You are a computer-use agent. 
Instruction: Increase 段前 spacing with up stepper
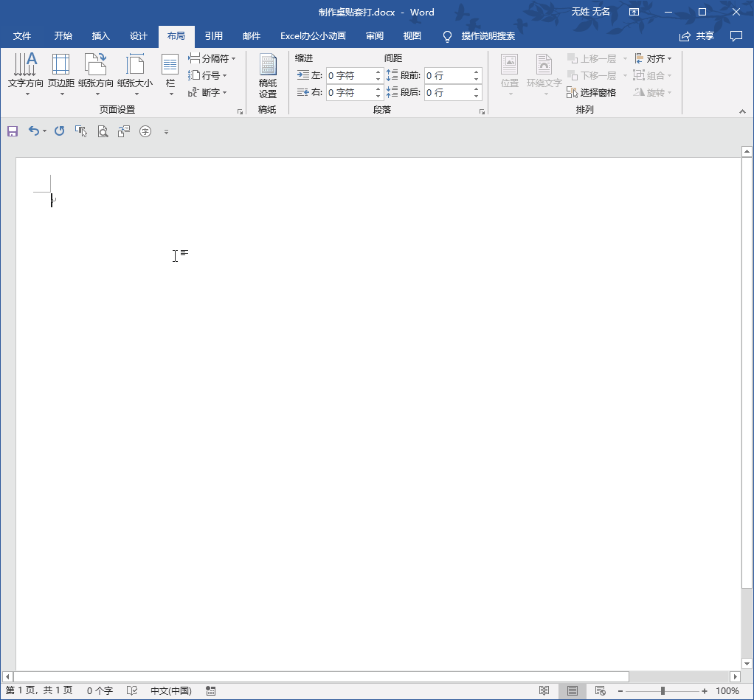pos(476,72)
